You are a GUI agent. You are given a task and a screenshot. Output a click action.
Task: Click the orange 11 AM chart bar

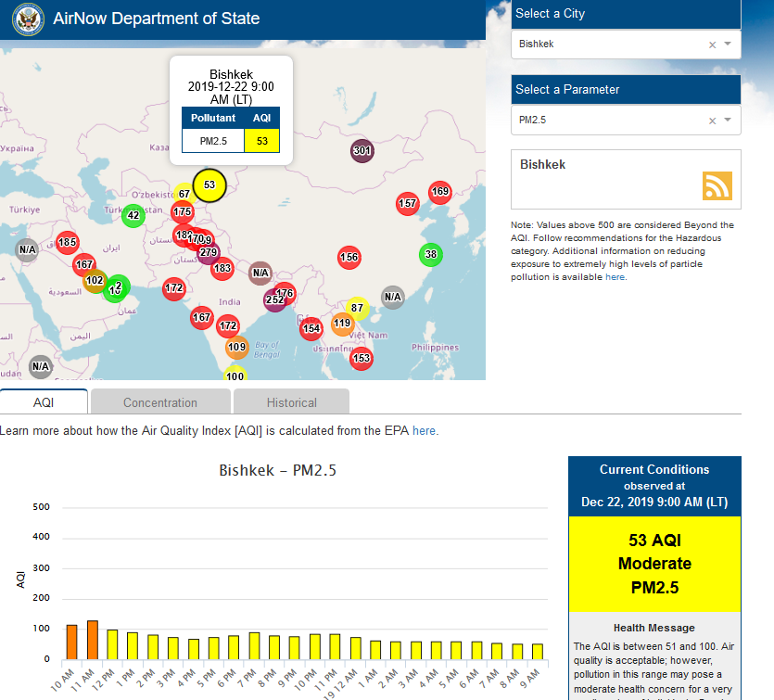pyautogui.click(x=93, y=640)
